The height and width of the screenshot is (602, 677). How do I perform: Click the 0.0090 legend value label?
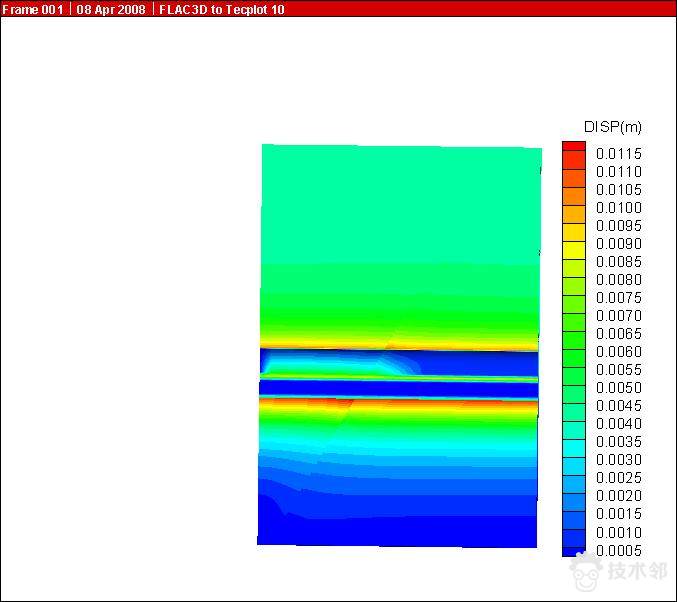pyautogui.click(x=618, y=244)
